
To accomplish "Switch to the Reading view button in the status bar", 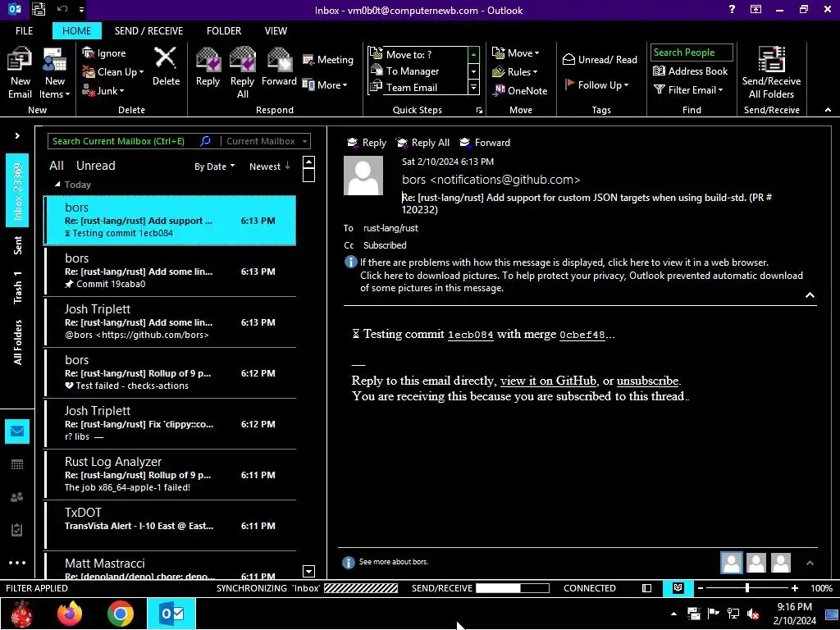I will [678, 588].
